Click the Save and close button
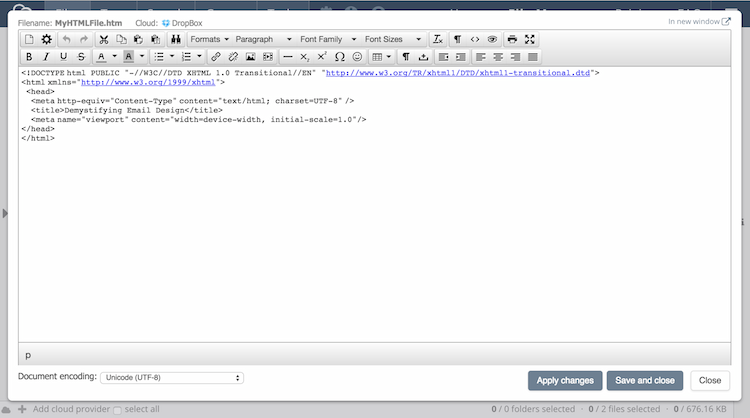The height and width of the screenshot is (418, 750). [645, 380]
